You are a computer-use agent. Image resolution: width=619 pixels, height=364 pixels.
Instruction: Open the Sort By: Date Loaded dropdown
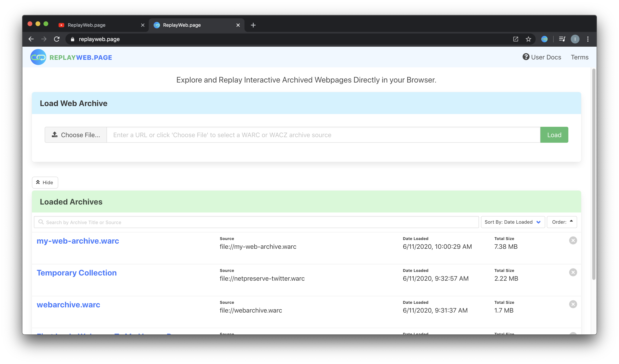(513, 222)
